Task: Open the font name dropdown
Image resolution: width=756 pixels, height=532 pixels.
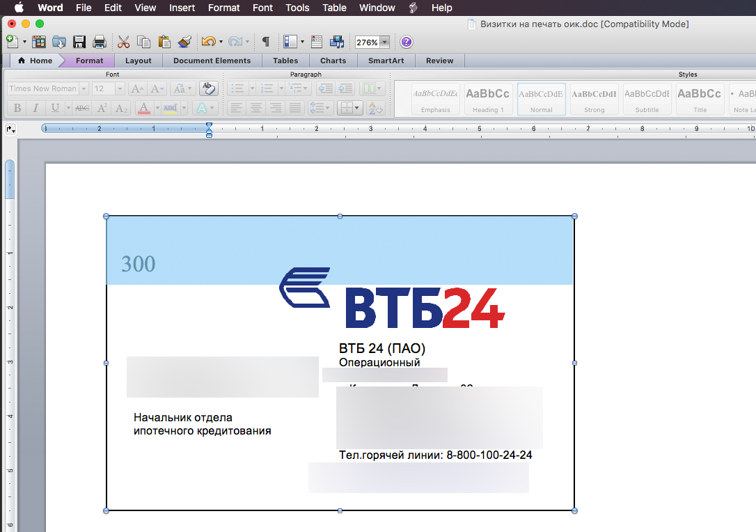Action: click(x=84, y=88)
